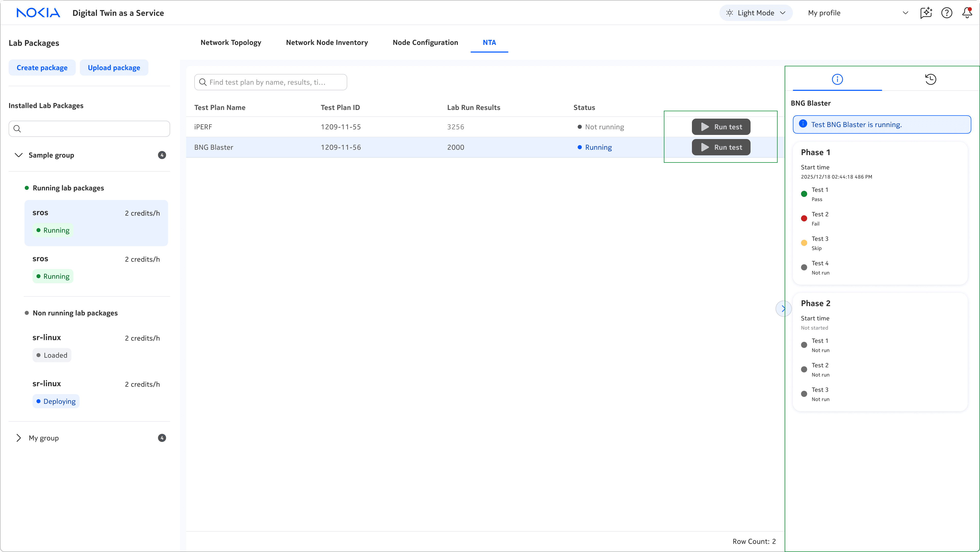980x552 pixels.
Task: Open the notifications bell icon
Action: (x=967, y=13)
